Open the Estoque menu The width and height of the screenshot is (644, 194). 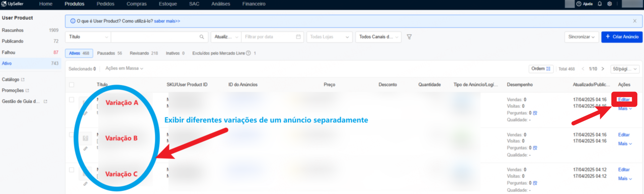[x=168, y=4]
